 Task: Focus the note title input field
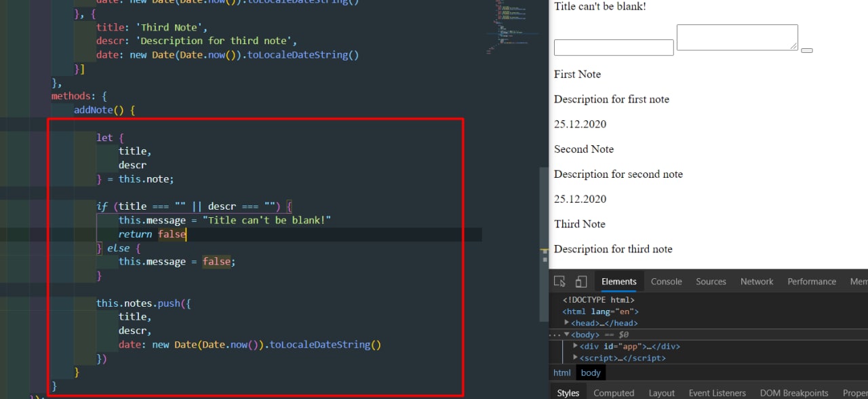pos(614,47)
